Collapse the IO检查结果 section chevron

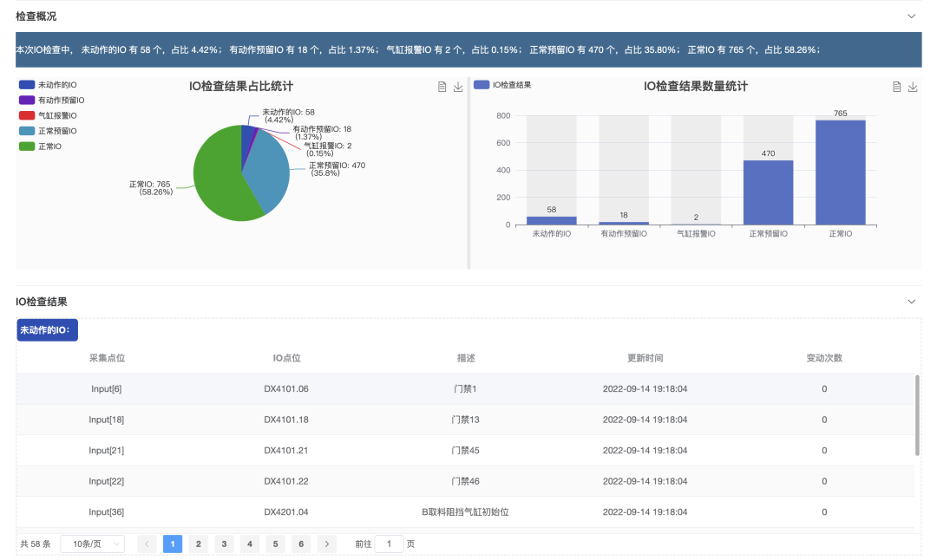(911, 302)
